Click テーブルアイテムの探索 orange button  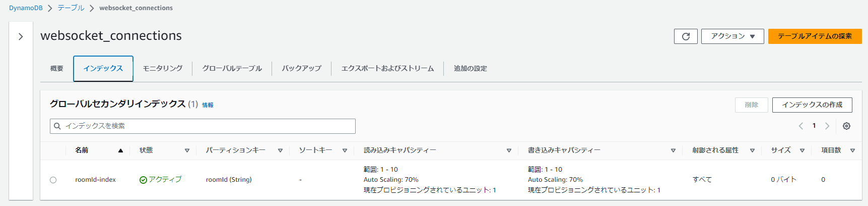[815, 36]
